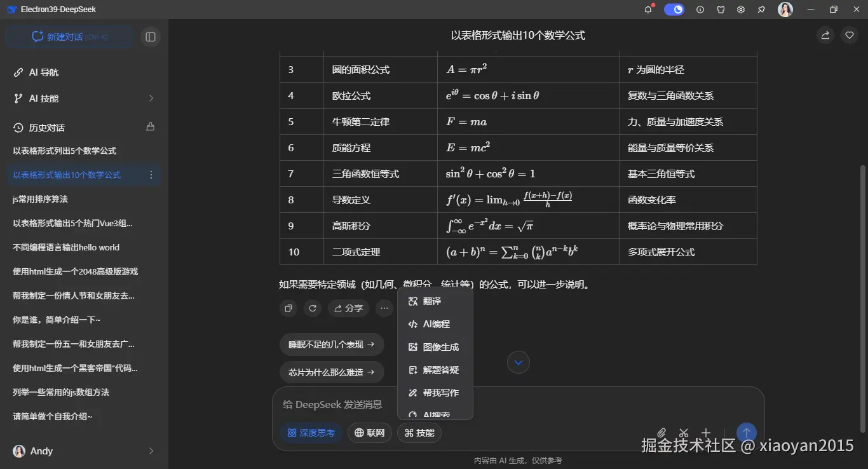The image size is (868, 469).
Task: Click the share arrow icon at top right
Action: 825,35
